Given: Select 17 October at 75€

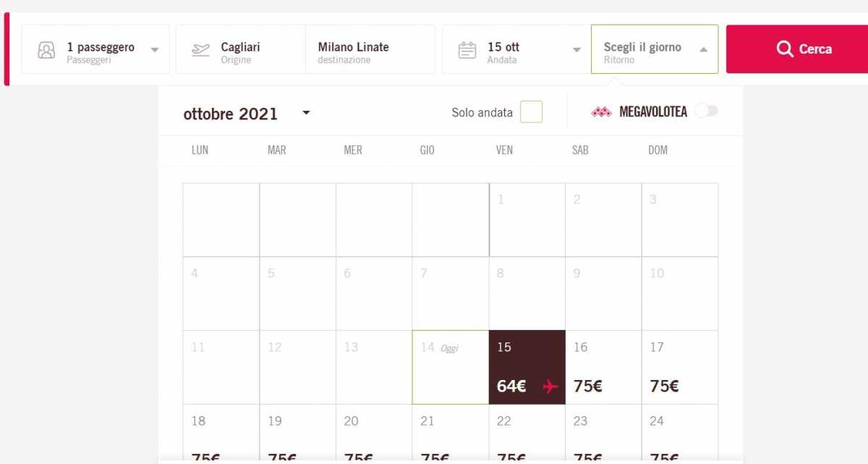Looking at the screenshot, I should click(x=680, y=368).
